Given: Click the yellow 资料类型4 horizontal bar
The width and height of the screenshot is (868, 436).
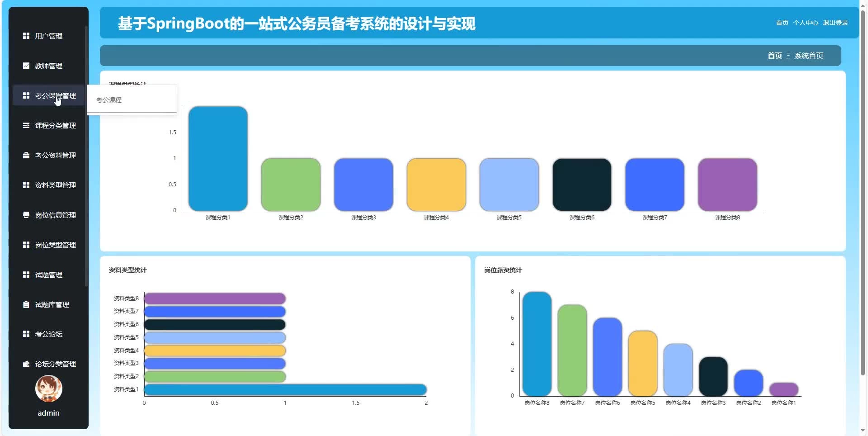Looking at the screenshot, I should pos(215,351).
